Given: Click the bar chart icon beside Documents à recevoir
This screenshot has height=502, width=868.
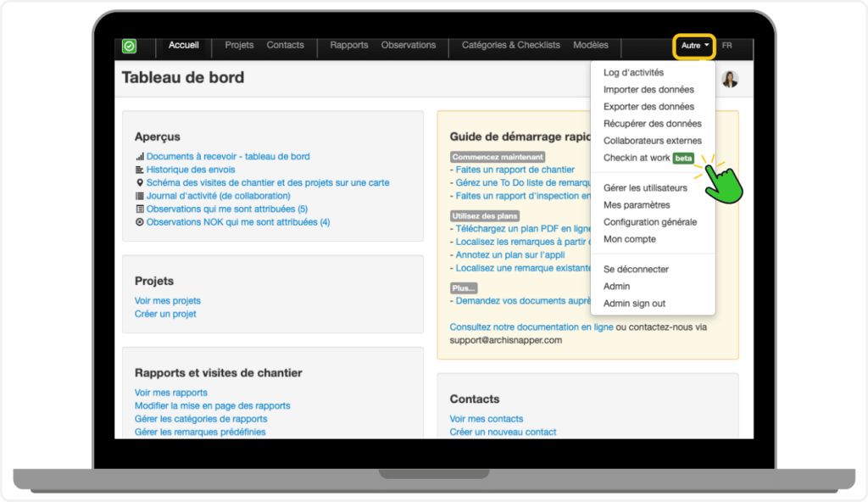Looking at the screenshot, I should pyautogui.click(x=140, y=157).
